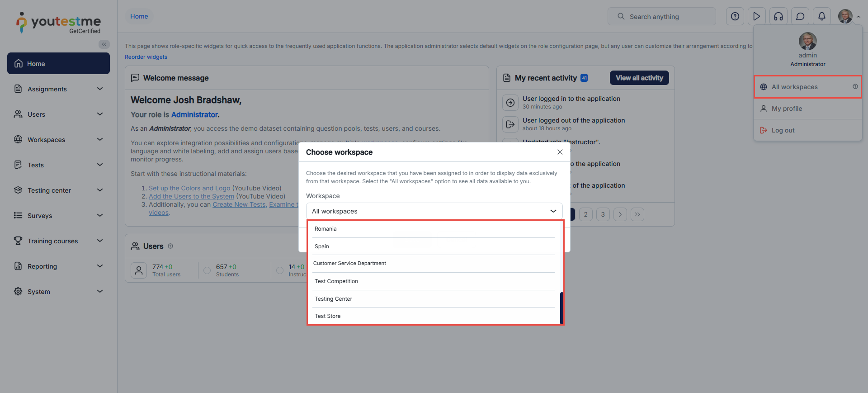Choose Customer Service Department workspace
Viewport: 868px width, 393px height.
point(349,263)
